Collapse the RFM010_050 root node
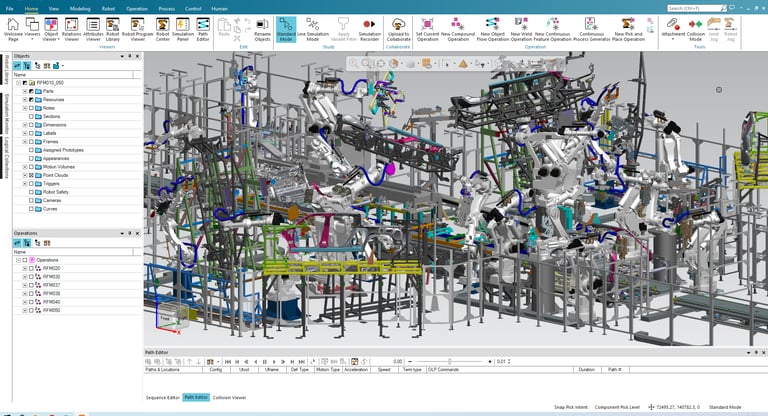The height and width of the screenshot is (416, 768). (19, 83)
